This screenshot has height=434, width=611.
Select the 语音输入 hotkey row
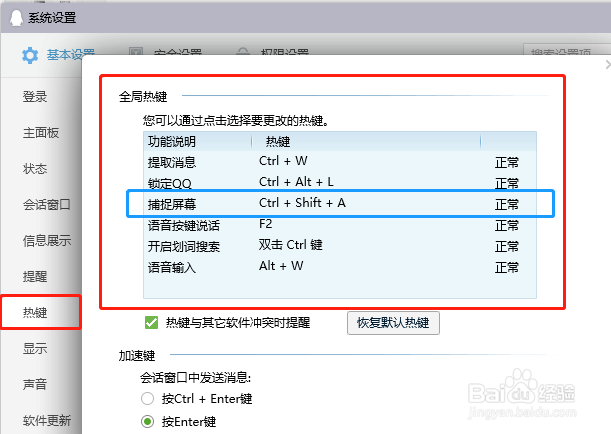tap(340, 267)
